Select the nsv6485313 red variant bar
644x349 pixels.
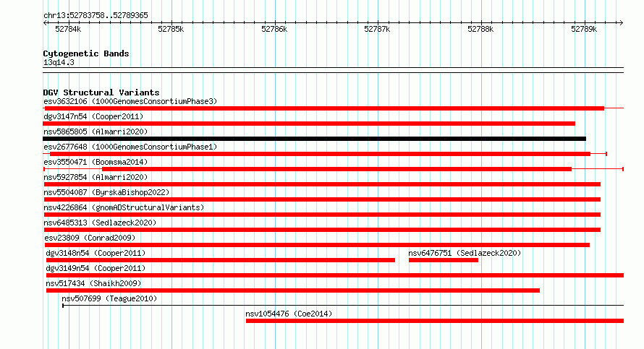[x=323, y=230]
